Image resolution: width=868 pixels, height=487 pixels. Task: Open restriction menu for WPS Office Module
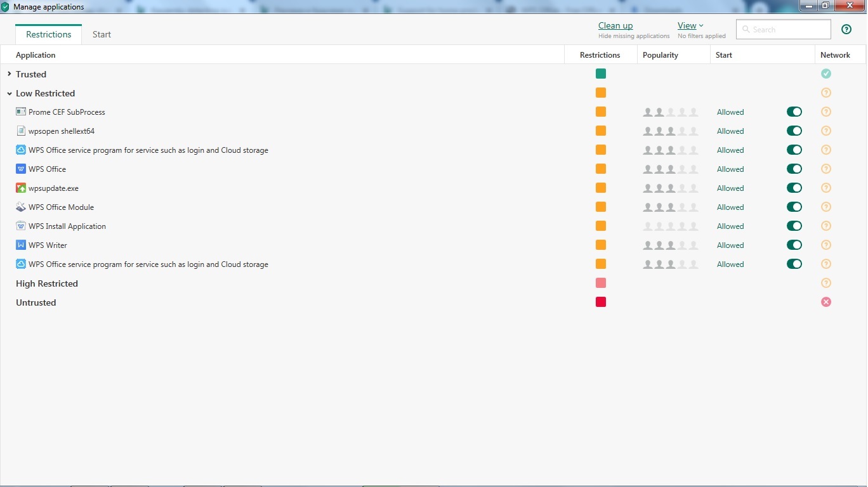pos(601,207)
